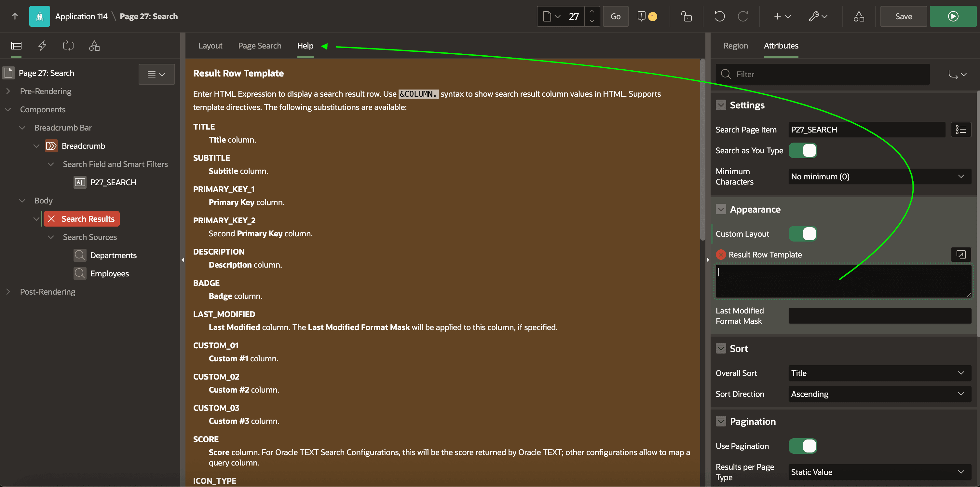Open the Layout tab
Image resolution: width=980 pixels, height=487 pixels.
pyautogui.click(x=210, y=46)
